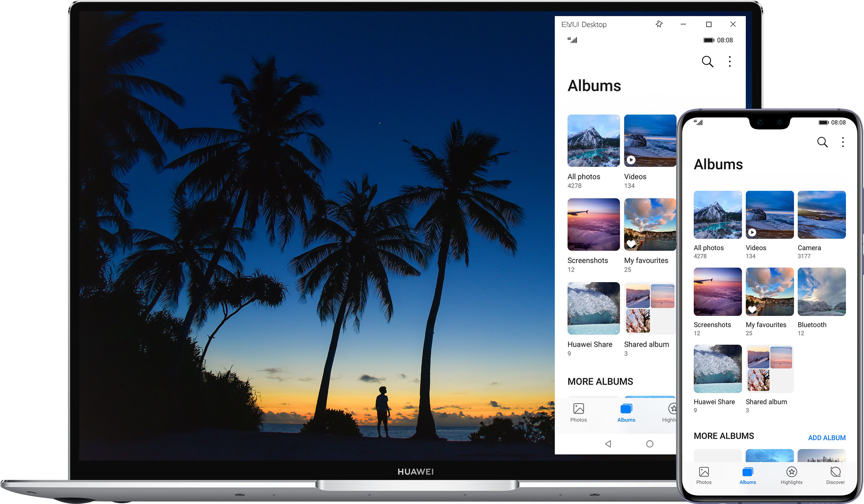
Task: Switch to Photos tab on the phone
Action: click(703, 475)
